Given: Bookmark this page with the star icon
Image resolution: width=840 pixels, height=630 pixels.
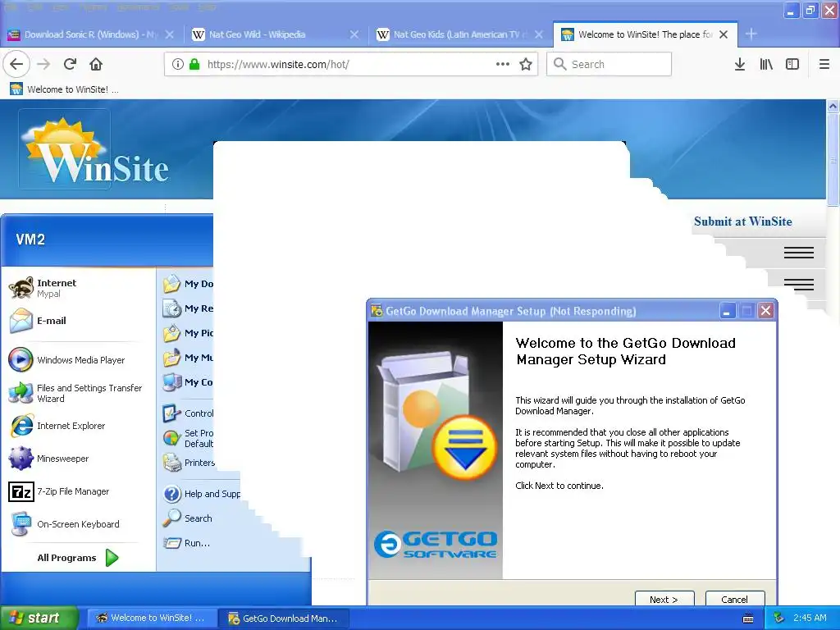Looking at the screenshot, I should coord(526,64).
